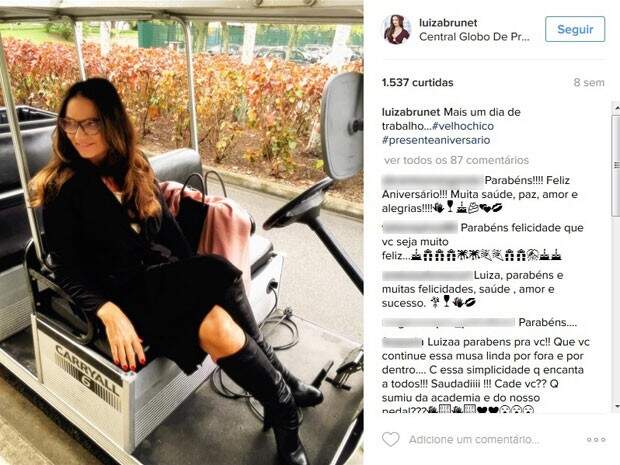The height and width of the screenshot is (465, 620).
Task: Click the comments scrollbar up arrow
Action: [616, 106]
